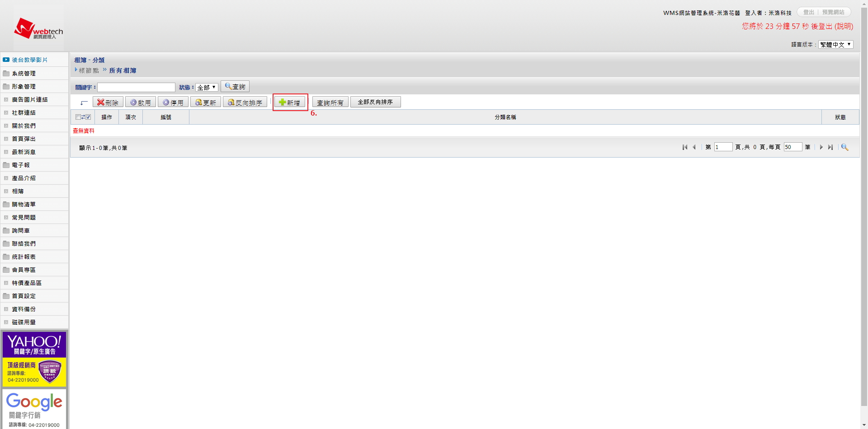The height and width of the screenshot is (429, 868).
Task: Click the 查詢所有 button
Action: 330,103
